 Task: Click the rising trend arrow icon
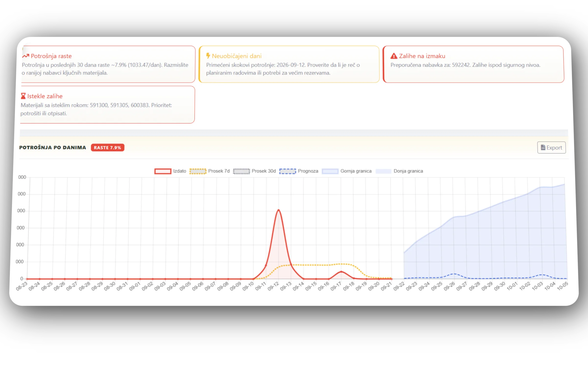coord(26,56)
